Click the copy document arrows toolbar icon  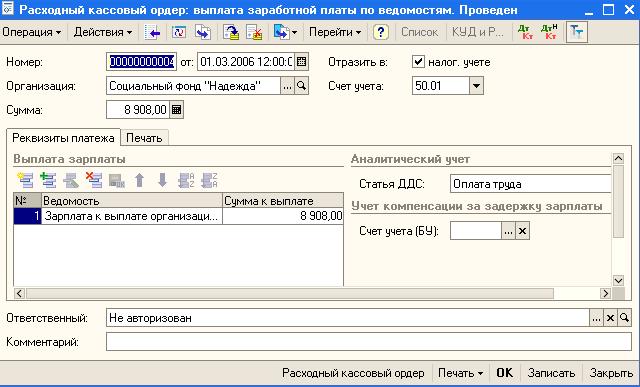[x=203, y=32]
